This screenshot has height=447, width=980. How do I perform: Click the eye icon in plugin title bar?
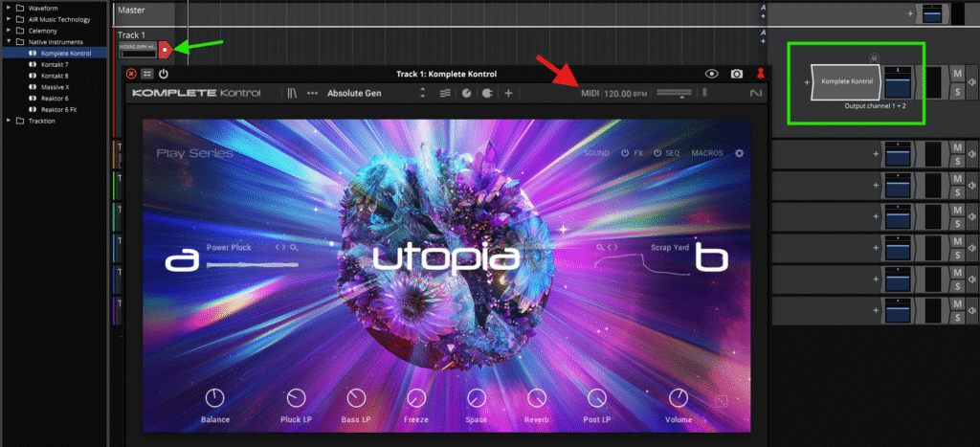pyautogui.click(x=712, y=74)
